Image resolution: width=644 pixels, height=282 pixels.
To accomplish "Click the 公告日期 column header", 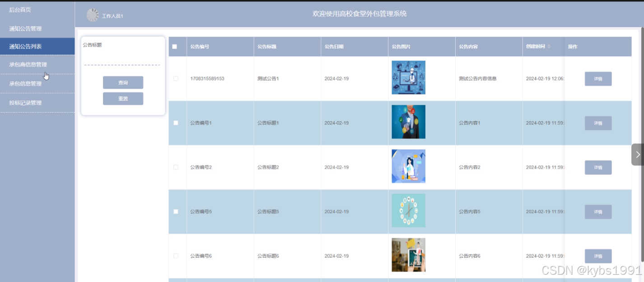I will [x=355, y=47].
